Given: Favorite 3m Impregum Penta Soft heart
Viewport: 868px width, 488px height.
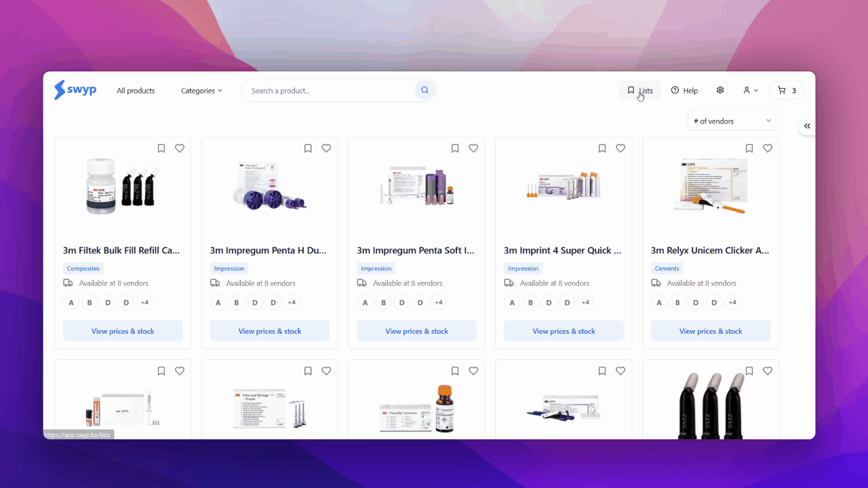Looking at the screenshot, I should click(x=473, y=148).
